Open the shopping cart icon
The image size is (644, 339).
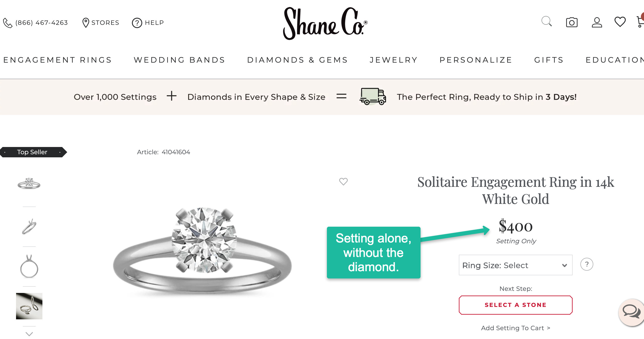coord(640,22)
